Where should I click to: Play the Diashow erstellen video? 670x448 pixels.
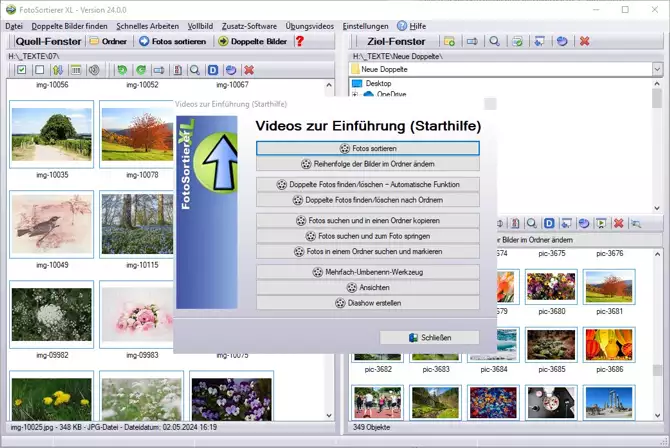[367, 302]
